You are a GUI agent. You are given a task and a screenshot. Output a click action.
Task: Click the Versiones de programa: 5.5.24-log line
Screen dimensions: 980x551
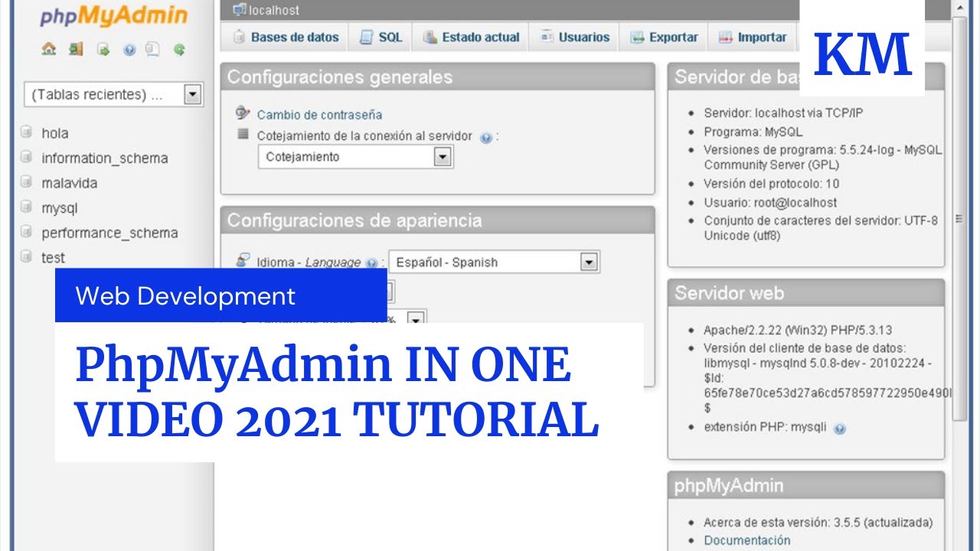(x=823, y=158)
